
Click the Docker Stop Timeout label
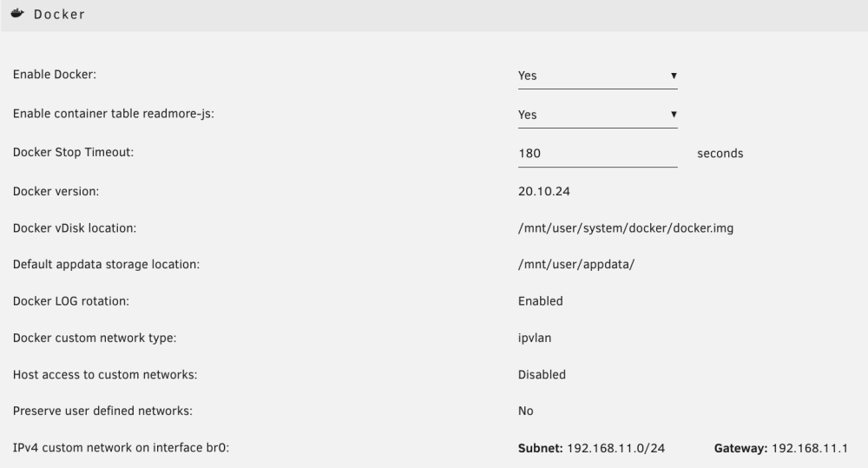tap(73, 152)
